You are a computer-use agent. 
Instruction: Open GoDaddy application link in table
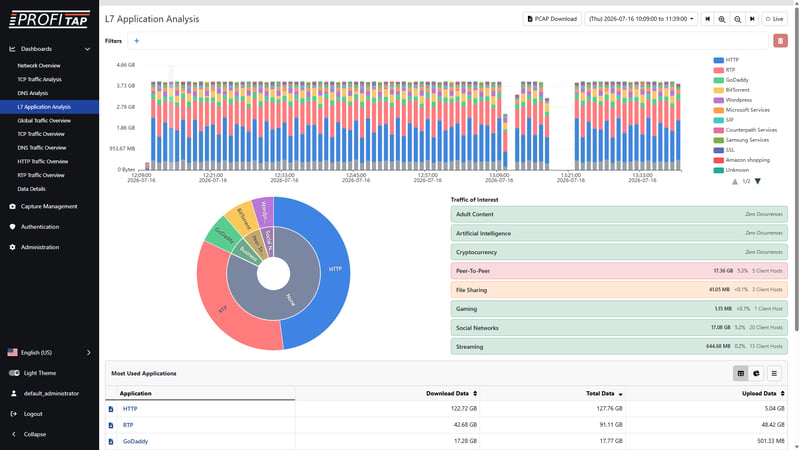click(135, 441)
